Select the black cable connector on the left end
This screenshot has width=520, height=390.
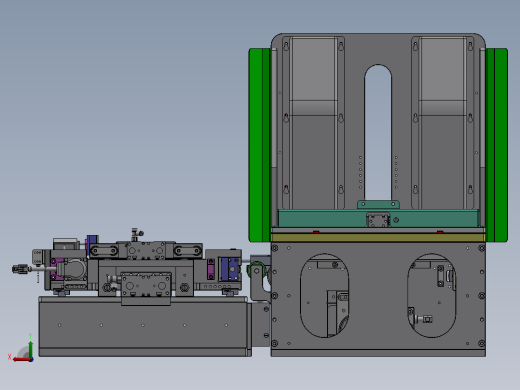pyautogui.click(x=20, y=269)
